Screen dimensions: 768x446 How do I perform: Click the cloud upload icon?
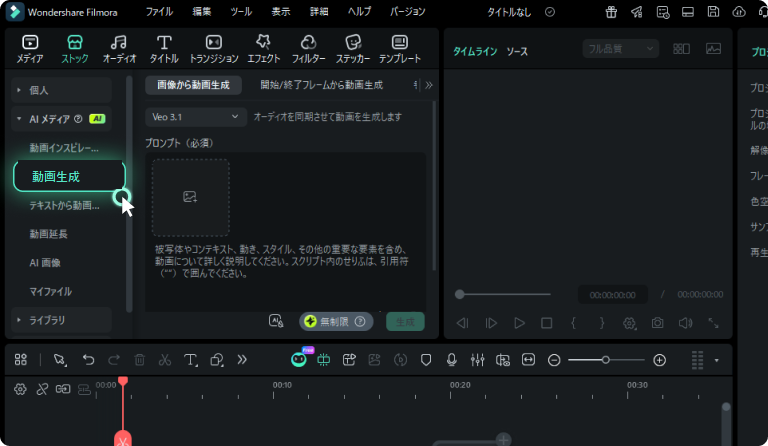pyautogui.click(x=739, y=12)
